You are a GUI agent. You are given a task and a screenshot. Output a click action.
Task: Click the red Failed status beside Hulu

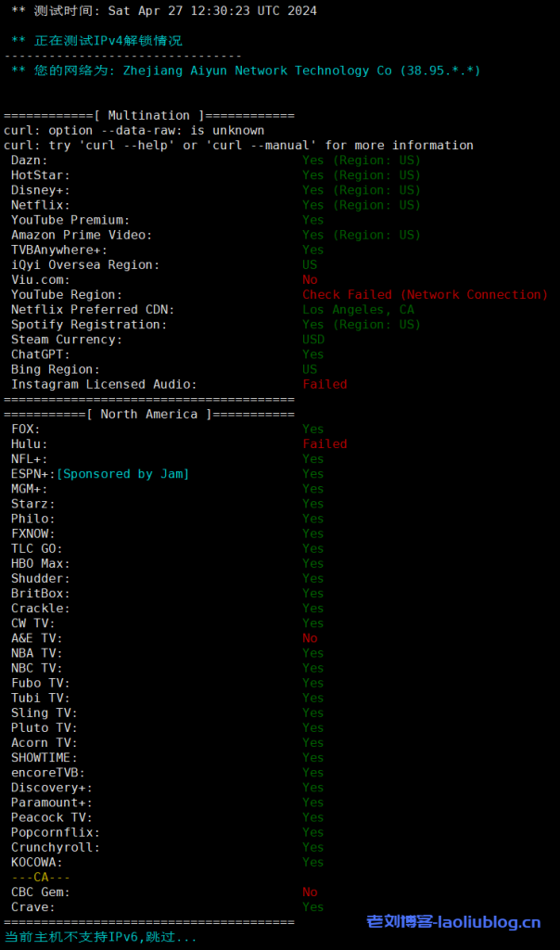pos(325,444)
